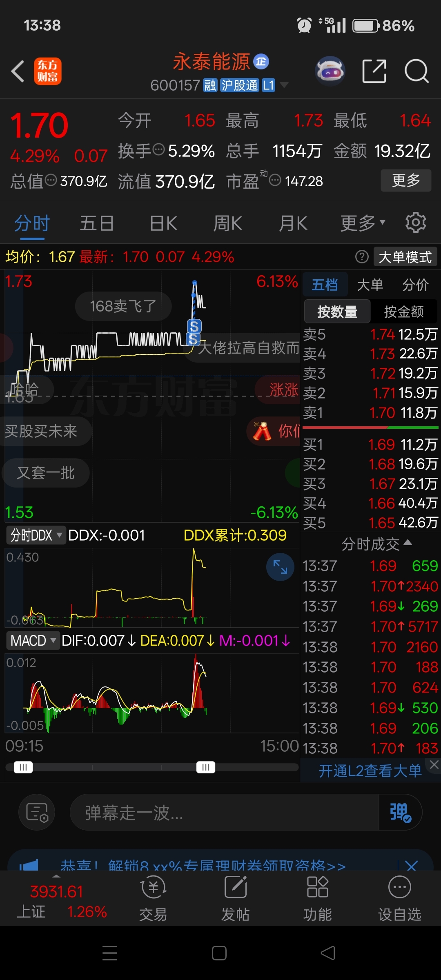Expand the stock name dropdown triangle
The width and height of the screenshot is (441, 980).
tap(284, 85)
